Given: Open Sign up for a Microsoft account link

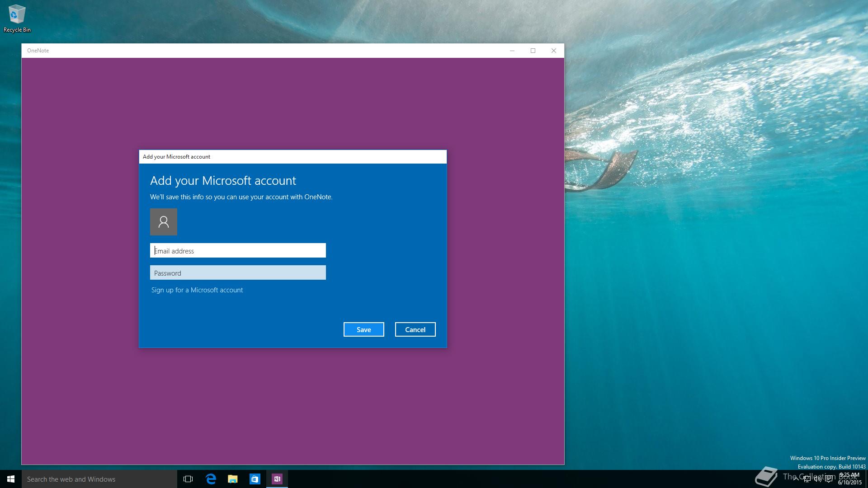Looking at the screenshot, I should click(x=197, y=290).
